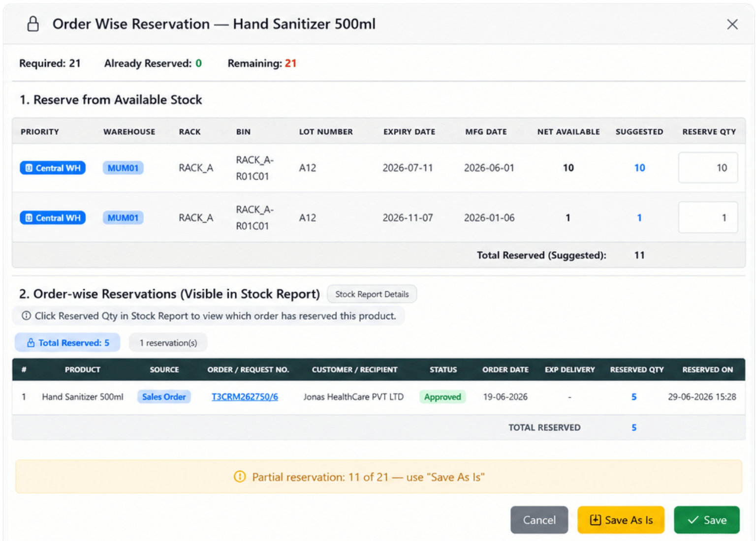Click suggested quantity 1 in blue

click(639, 217)
